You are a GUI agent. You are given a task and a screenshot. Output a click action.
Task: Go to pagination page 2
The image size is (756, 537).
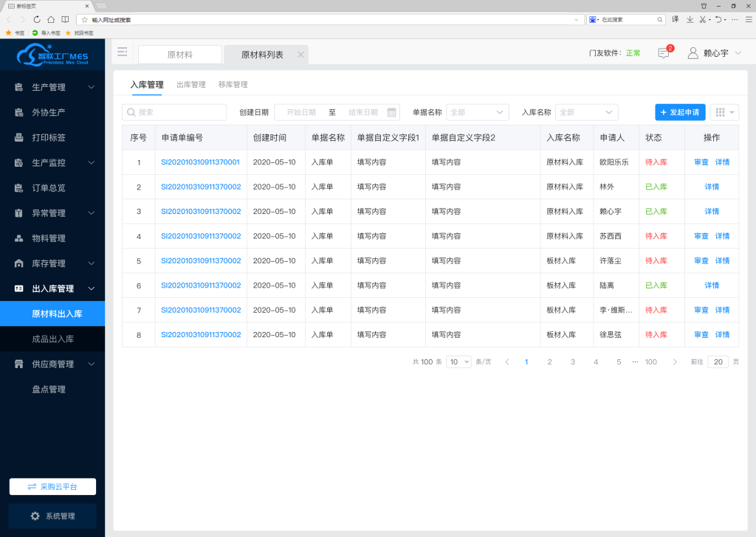pyautogui.click(x=549, y=361)
